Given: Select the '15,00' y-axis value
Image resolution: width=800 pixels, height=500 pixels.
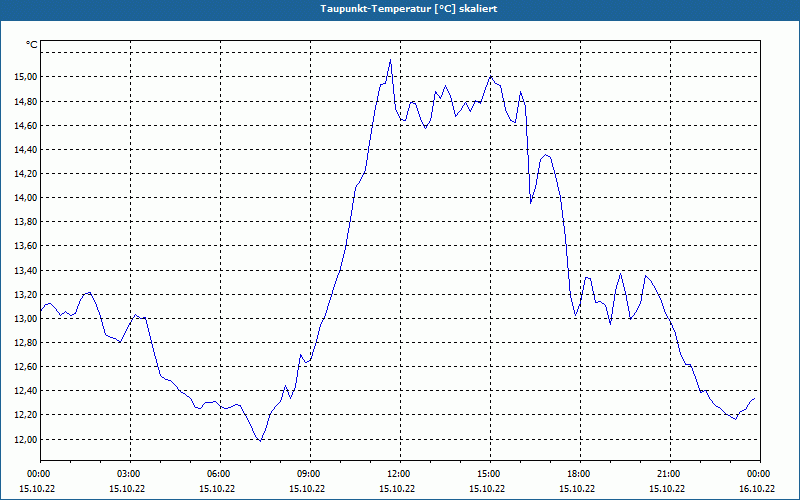Looking at the screenshot, I should tap(28, 77).
